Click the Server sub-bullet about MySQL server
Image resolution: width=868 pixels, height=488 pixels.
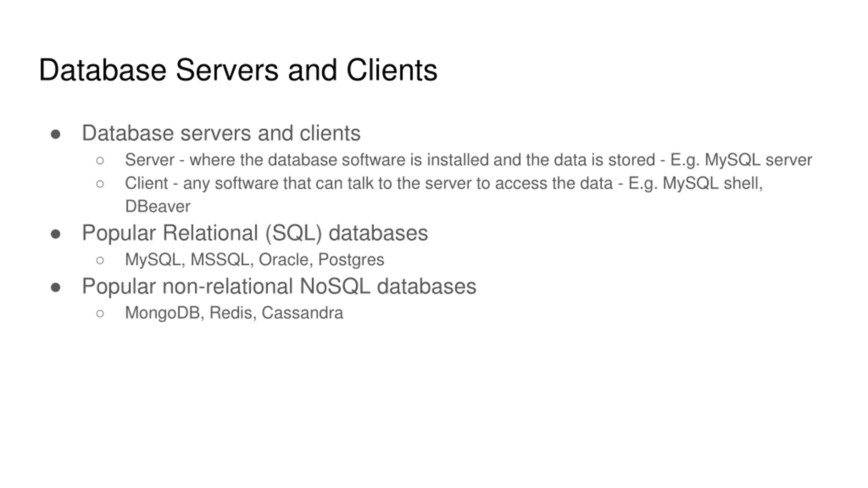pyautogui.click(x=469, y=160)
